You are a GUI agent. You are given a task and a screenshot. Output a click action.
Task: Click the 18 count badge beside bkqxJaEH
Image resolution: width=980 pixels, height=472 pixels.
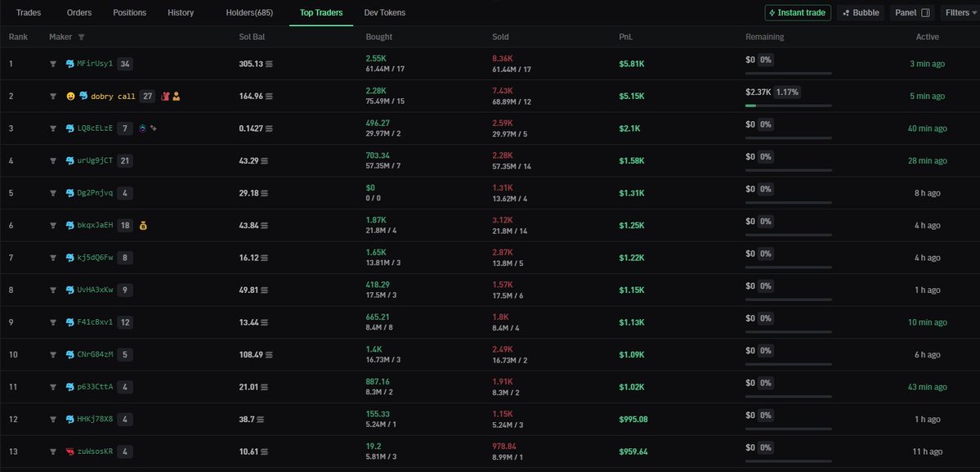pos(125,225)
